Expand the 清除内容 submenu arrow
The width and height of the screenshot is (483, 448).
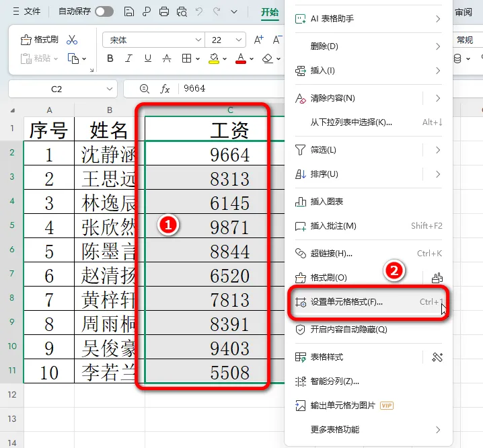coord(437,98)
